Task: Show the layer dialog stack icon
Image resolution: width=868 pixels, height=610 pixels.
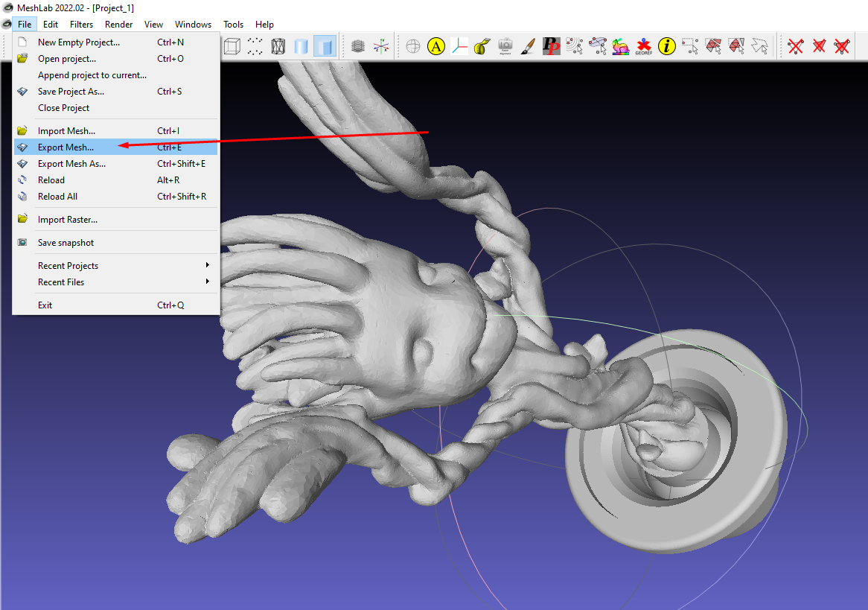Action: (x=358, y=46)
